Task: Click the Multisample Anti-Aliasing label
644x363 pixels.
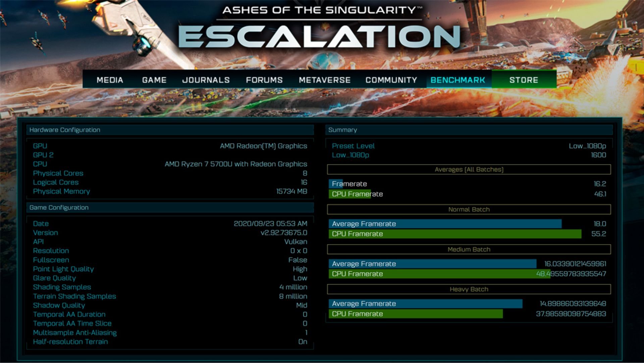Action: (x=75, y=333)
